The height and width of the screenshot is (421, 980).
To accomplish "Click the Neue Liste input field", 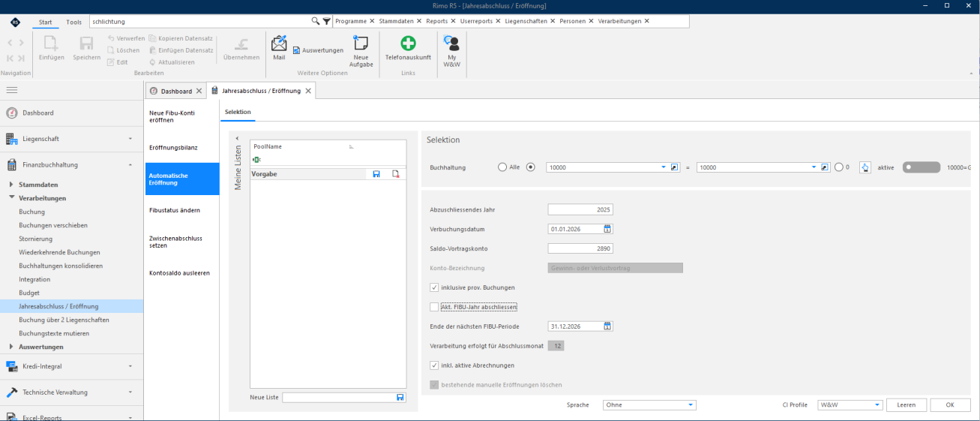I will point(339,397).
